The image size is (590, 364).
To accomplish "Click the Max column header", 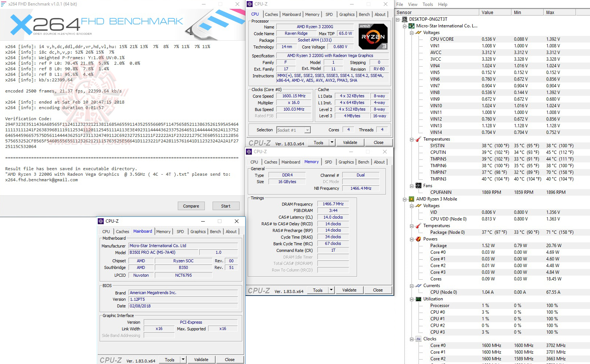I will [559, 12].
